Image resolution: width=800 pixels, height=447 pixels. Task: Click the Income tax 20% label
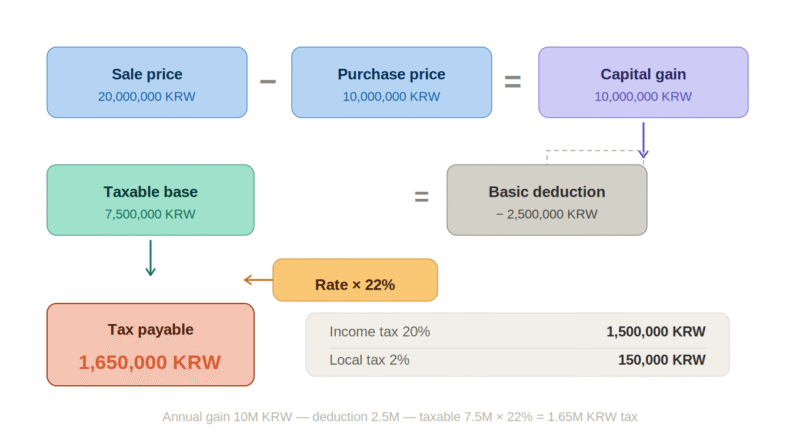tap(380, 332)
